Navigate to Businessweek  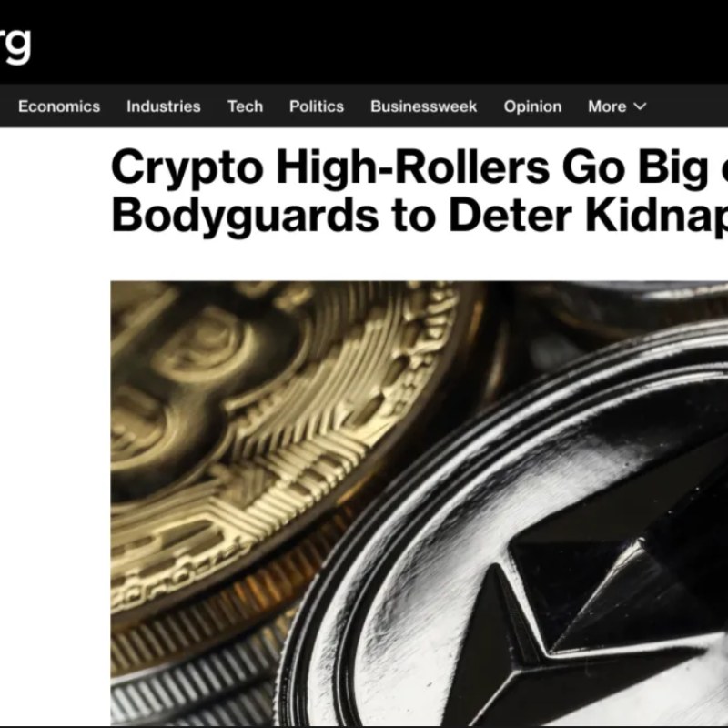pyautogui.click(x=423, y=106)
